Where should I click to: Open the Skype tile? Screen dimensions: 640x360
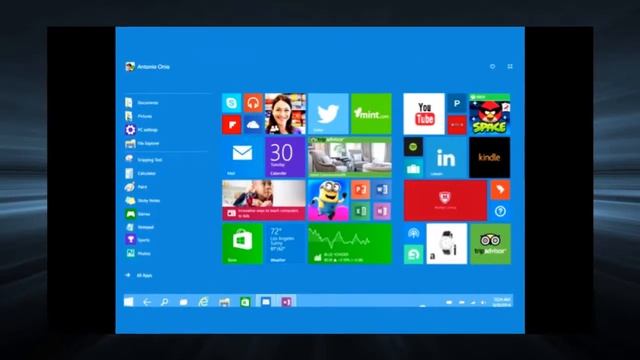pyautogui.click(x=232, y=103)
